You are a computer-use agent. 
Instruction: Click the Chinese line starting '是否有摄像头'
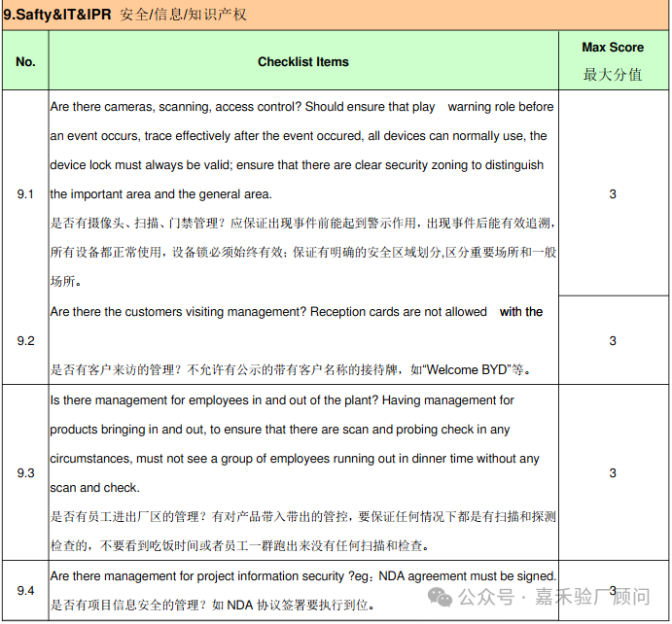[x=303, y=224]
